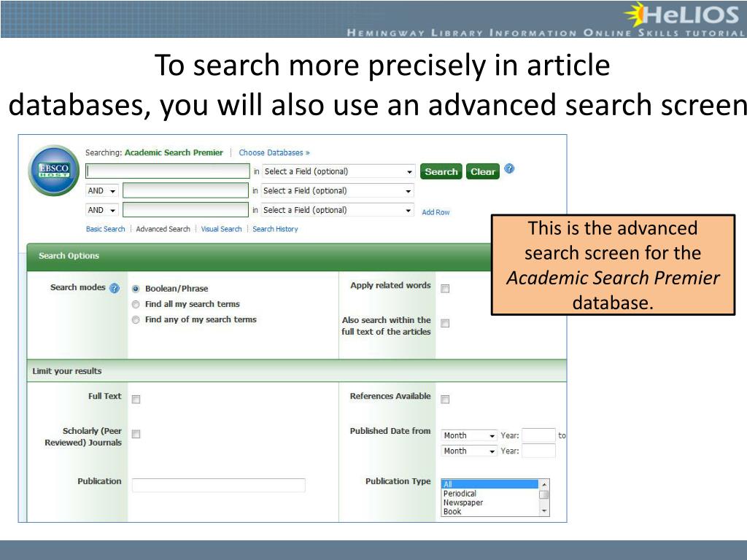Image resolution: width=747 pixels, height=560 pixels.
Task: Click the second search term field
Action: [x=185, y=190]
